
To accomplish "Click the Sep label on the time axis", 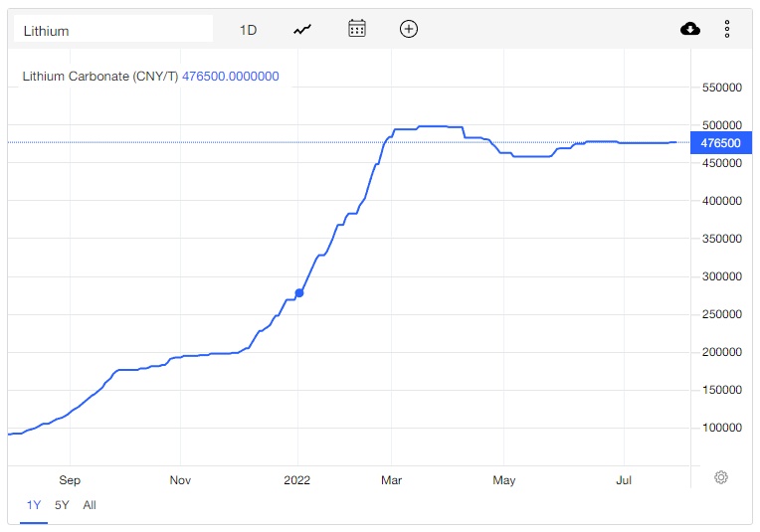I will pyautogui.click(x=70, y=480).
